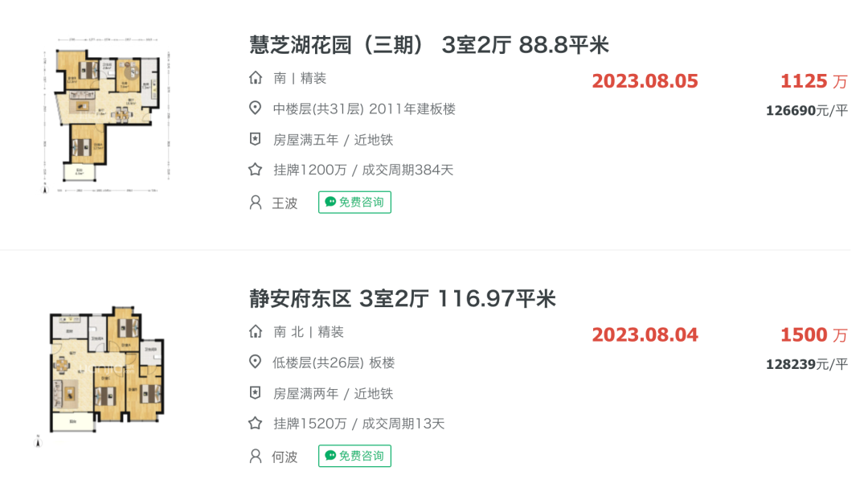Click the star icon beside 挂牌1520万

point(256,423)
